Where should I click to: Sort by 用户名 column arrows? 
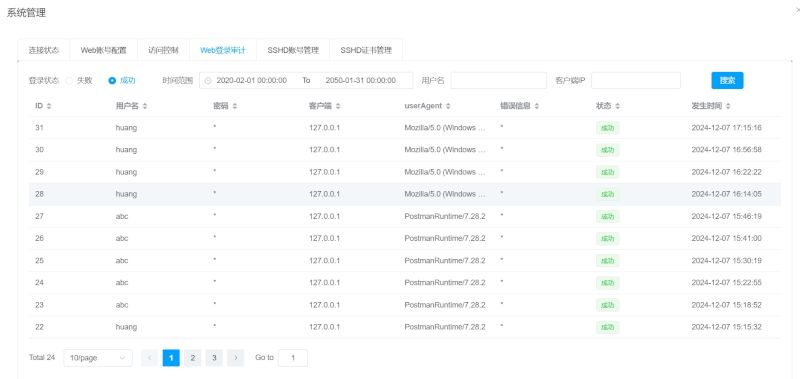(144, 106)
